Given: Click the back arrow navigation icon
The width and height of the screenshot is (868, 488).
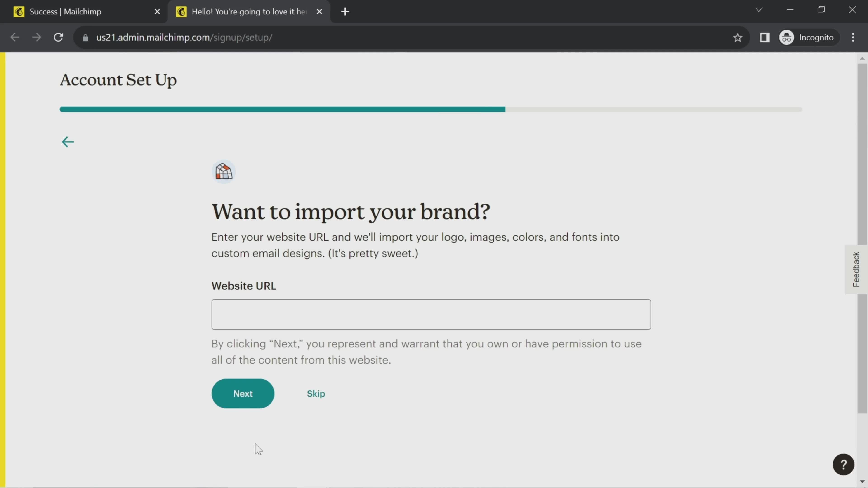Looking at the screenshot, I should (x=67, y=142).
